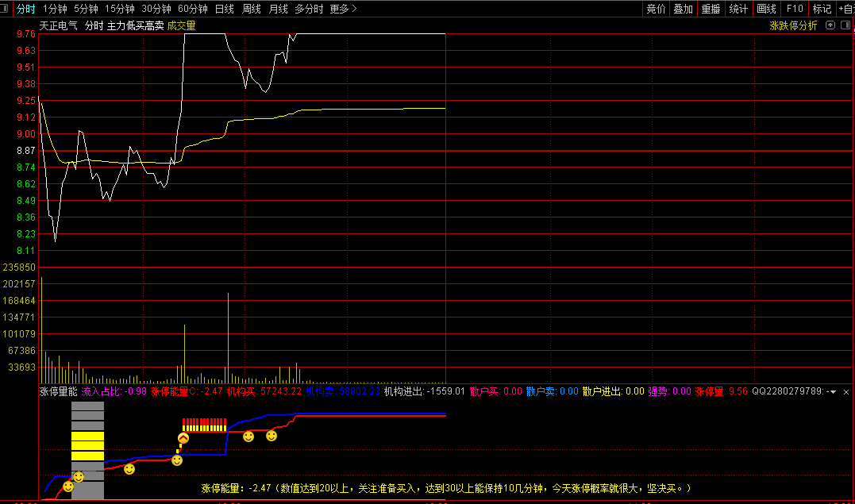Switch to the 5分钟 chart tab
Viewport: 855px width, 504px height.
86,9
